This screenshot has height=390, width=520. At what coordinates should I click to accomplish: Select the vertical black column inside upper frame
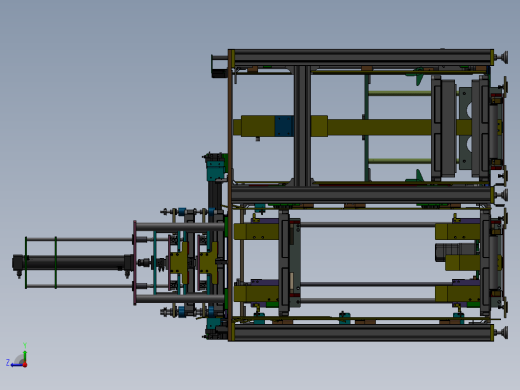(x=302, y=125)
